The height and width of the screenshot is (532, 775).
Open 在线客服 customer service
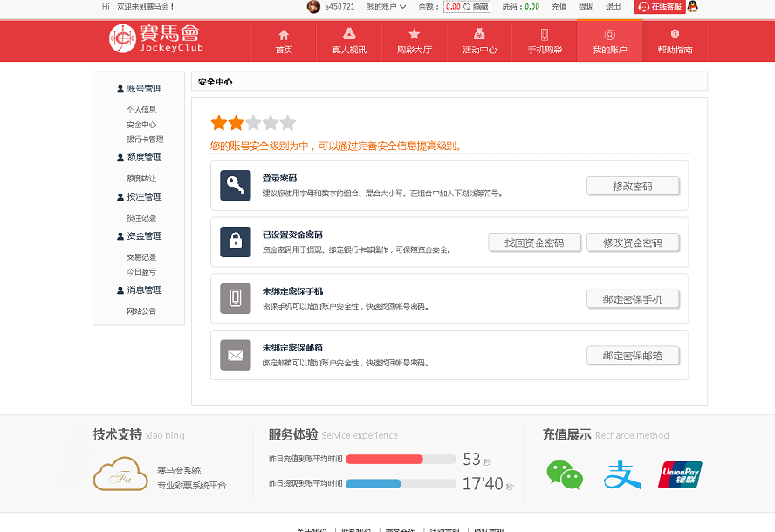661,7
